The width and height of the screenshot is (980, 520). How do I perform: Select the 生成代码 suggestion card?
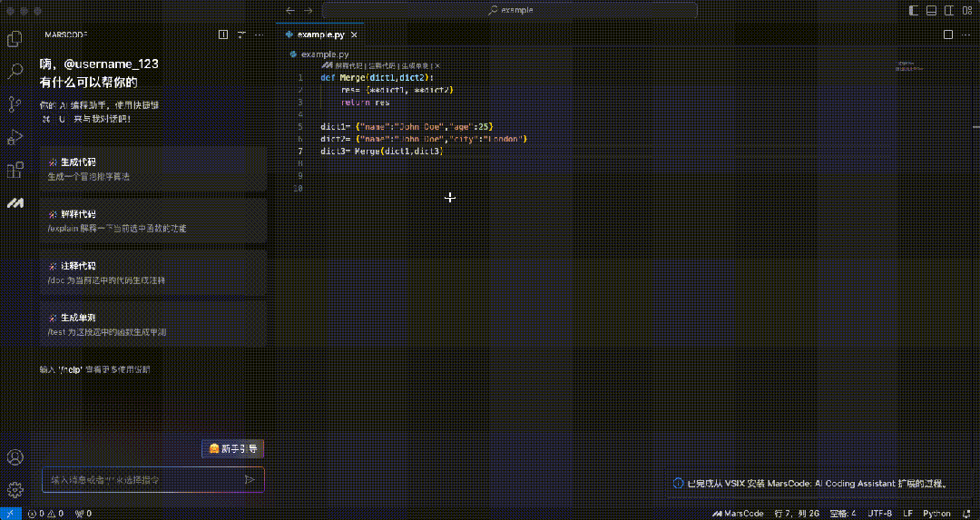click(153, 169)
